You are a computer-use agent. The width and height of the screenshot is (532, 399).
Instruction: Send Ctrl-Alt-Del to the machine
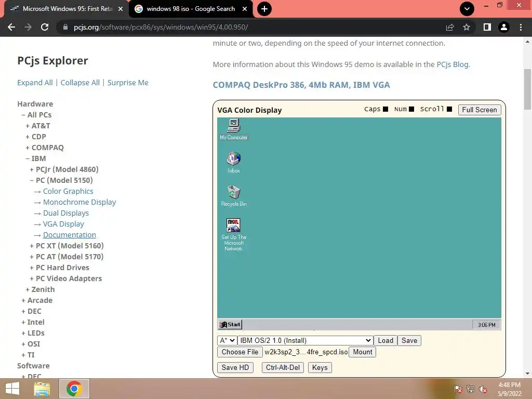[283, 367]
